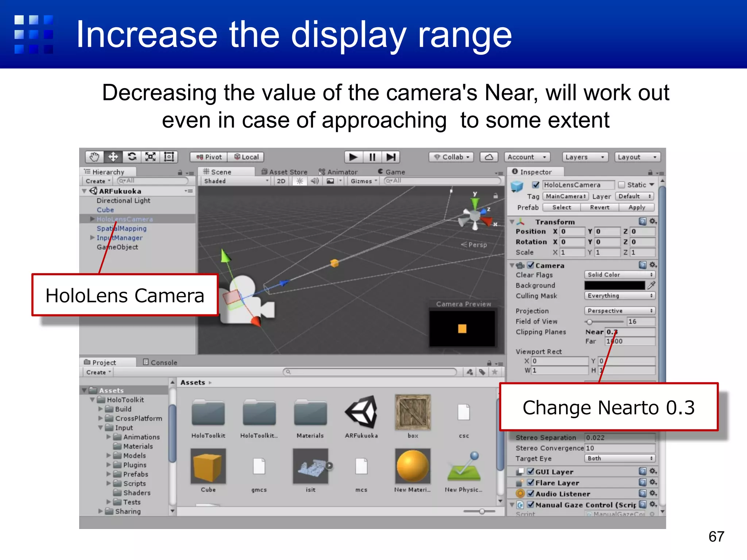Open Camera component gear menu
Image resolution: width=747 pixels, height=560 pixels.
653,265
